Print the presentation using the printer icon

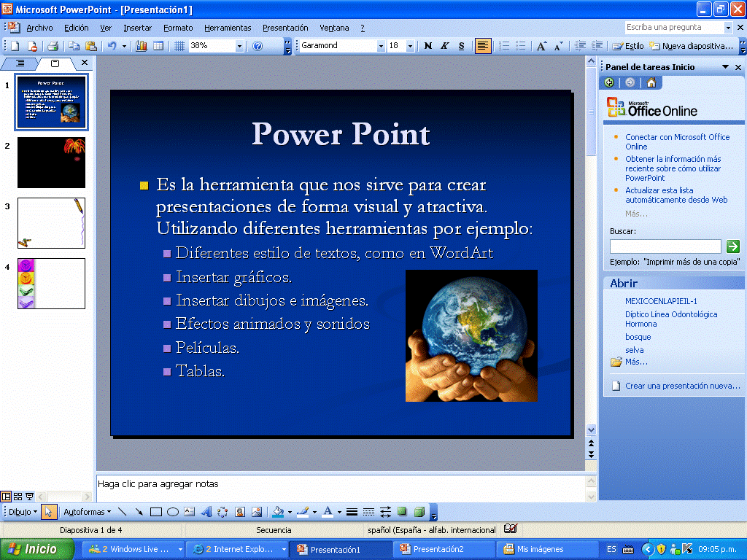coord(53,46)
